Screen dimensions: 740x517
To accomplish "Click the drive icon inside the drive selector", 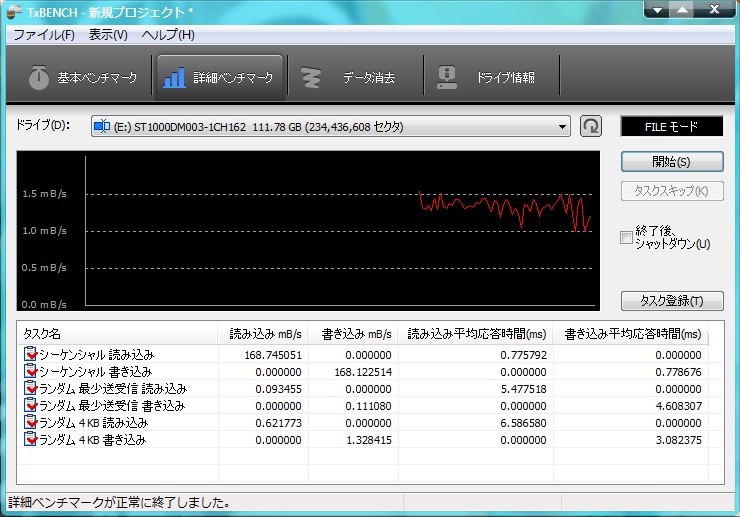I will (x=101, y=127).
